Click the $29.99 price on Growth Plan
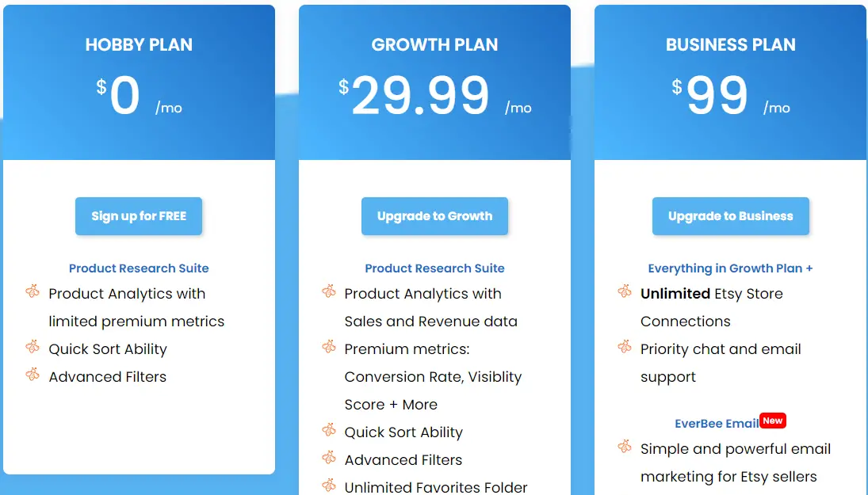Viewport: 868px width, 495px height. pos(420,95)
